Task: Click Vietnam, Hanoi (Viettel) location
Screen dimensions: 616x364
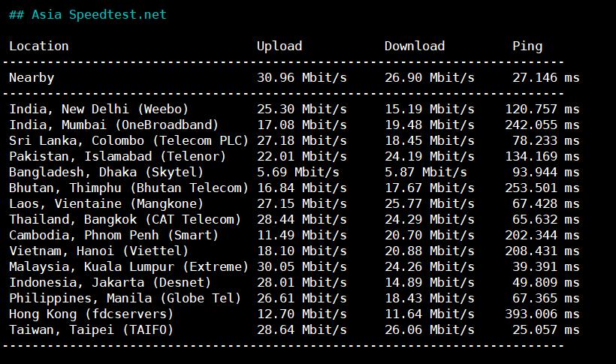Action: tap(99, 251)
